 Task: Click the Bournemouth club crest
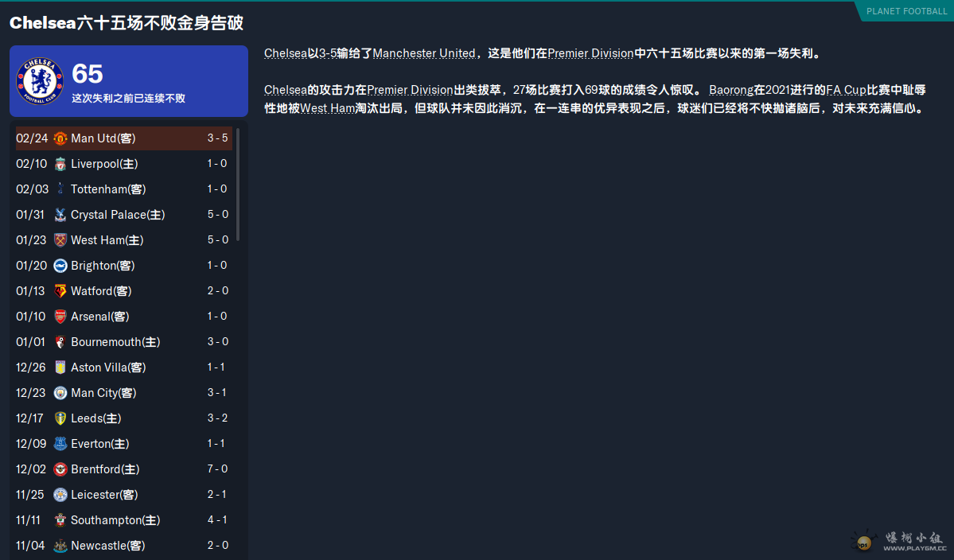coord(60,342)
